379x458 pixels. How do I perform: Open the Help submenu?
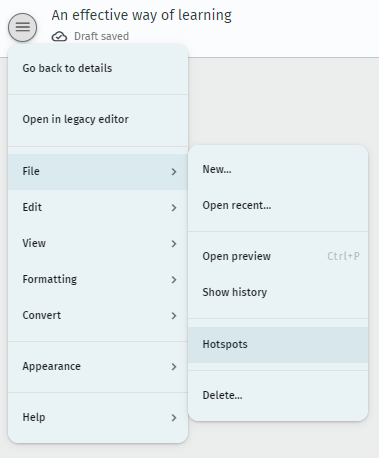[x=98, y=417]
